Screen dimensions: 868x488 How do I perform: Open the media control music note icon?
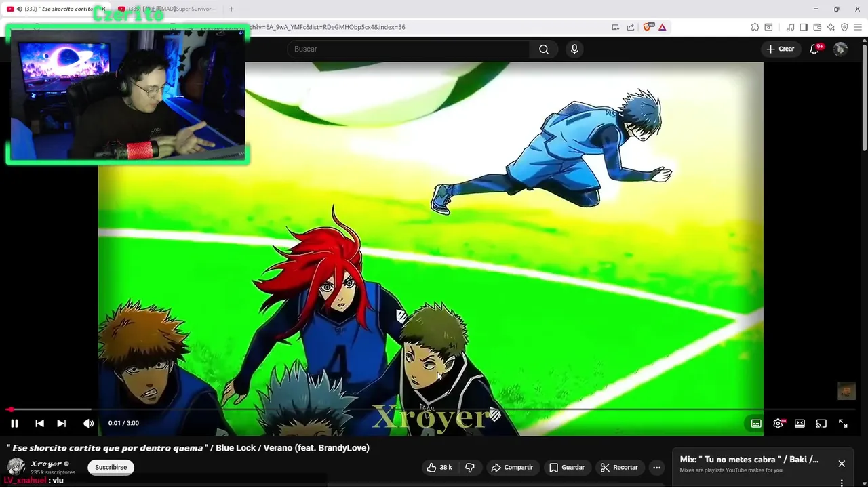(790, 27)
